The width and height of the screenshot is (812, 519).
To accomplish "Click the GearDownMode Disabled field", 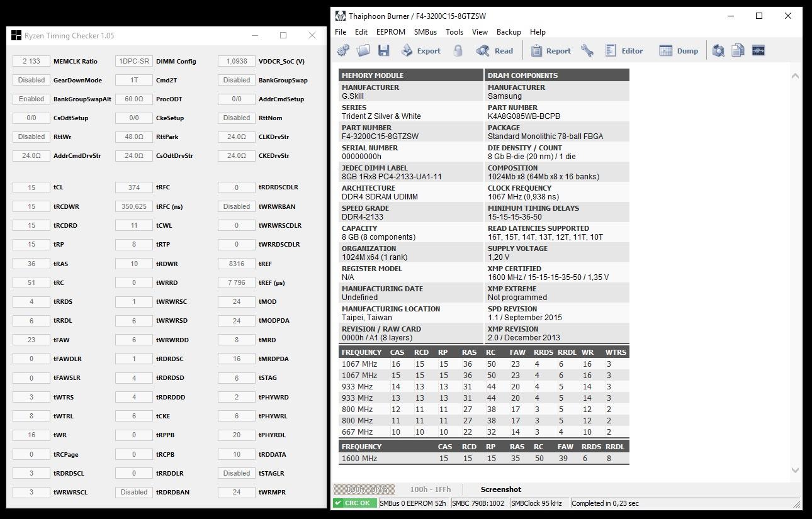I will point(31,80).
